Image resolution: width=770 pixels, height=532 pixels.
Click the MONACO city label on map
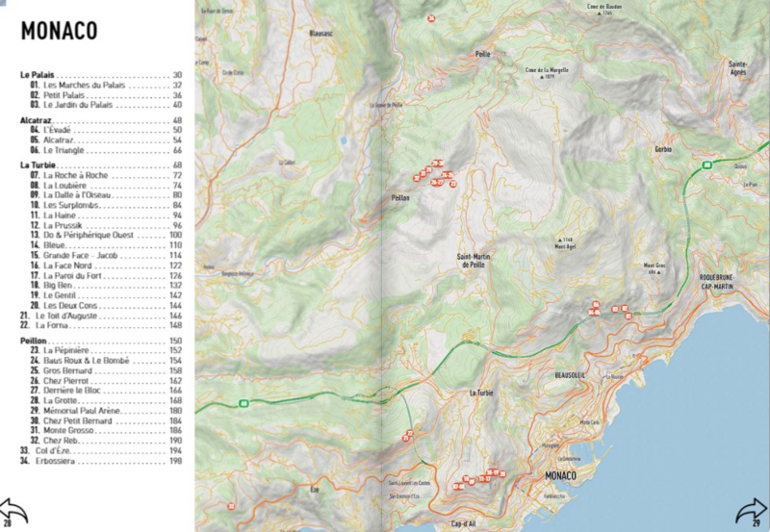coord(560,475)
